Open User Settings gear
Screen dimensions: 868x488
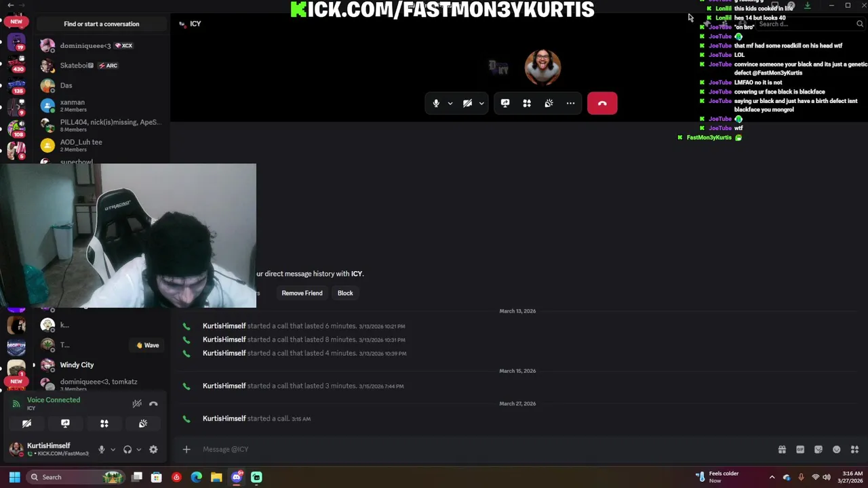pos(153,449)
